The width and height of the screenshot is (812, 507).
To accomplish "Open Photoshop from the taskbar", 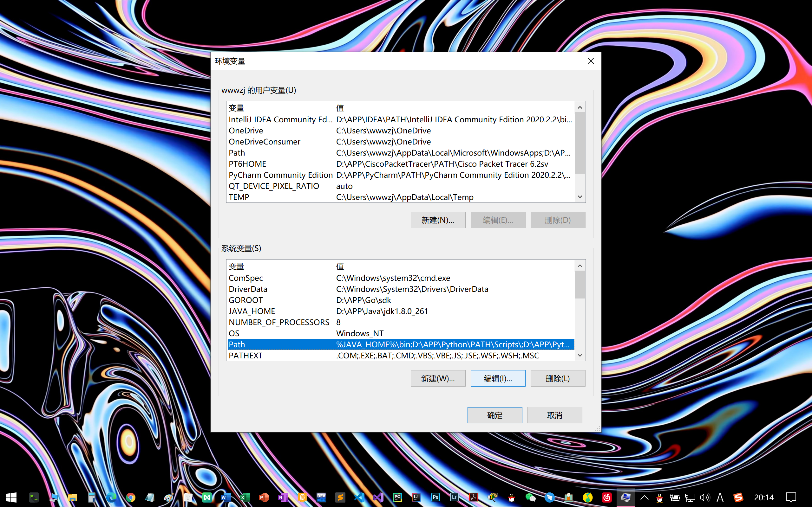I will pos(435,497).
